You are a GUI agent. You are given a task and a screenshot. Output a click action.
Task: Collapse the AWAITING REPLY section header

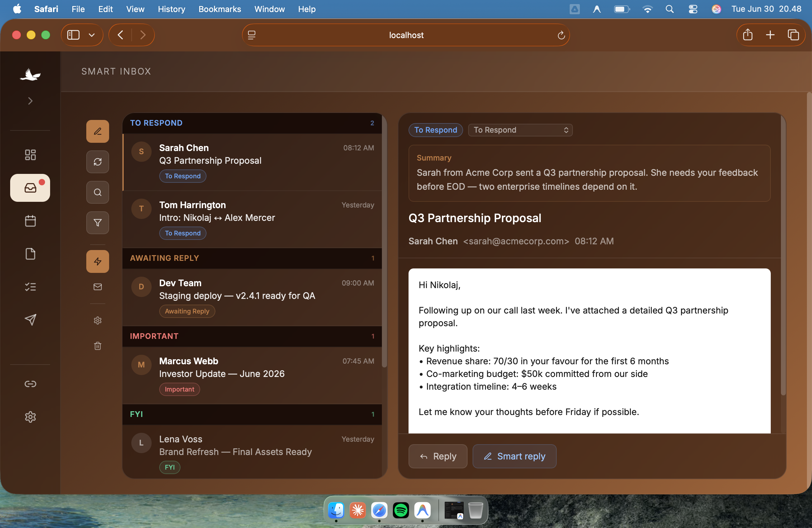[x=252, y=258]
